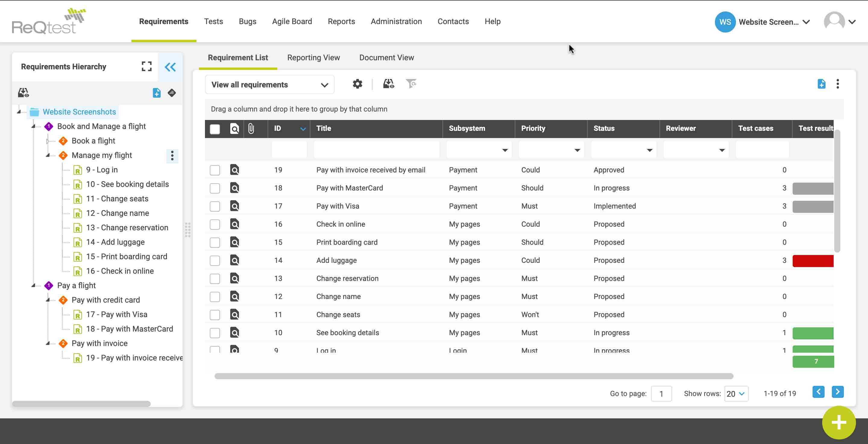Open fullscreen view of Requirements Hierarchy

[x=146, y=66]
